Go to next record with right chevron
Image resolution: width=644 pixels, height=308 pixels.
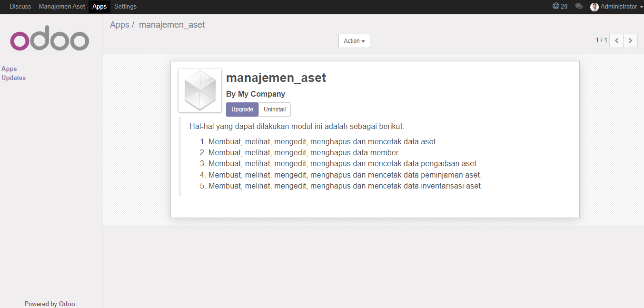coord(631,41)
